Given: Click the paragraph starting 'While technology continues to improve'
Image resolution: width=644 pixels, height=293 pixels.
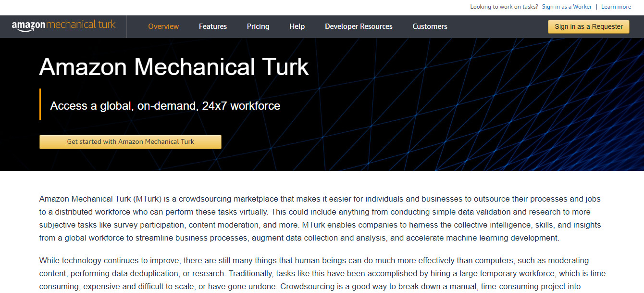Looking at the screenshot, I should click(x=322, y=274).
